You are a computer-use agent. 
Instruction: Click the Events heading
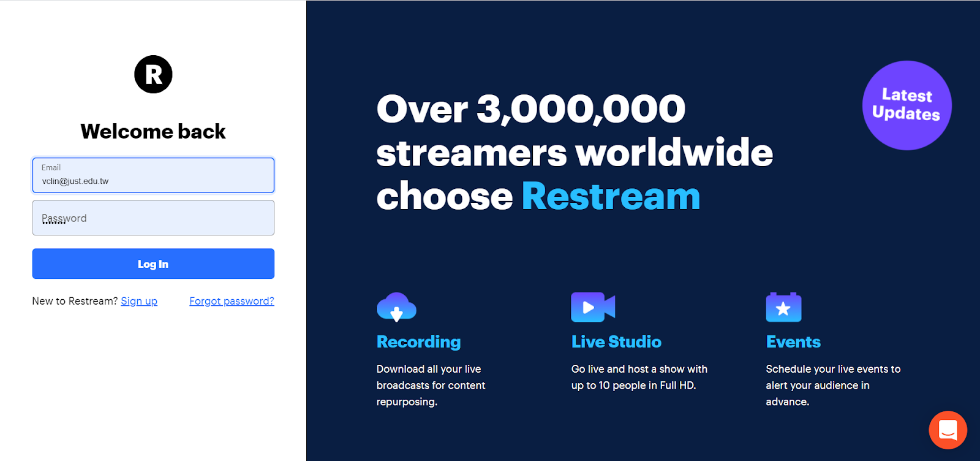[x=793, y=342]
